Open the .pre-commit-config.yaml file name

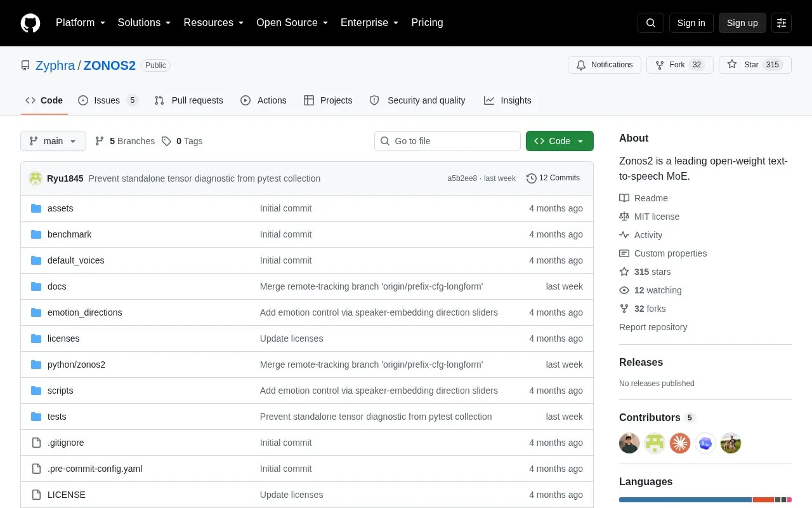95,469
